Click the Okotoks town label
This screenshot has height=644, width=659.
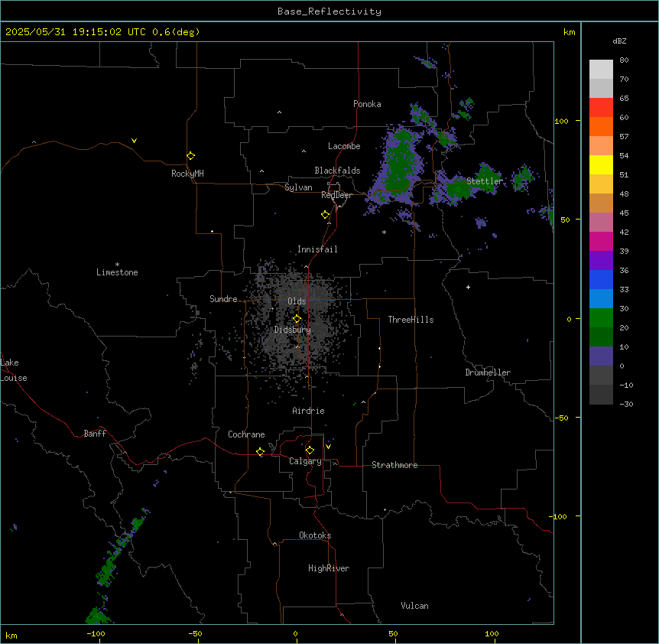315,535
